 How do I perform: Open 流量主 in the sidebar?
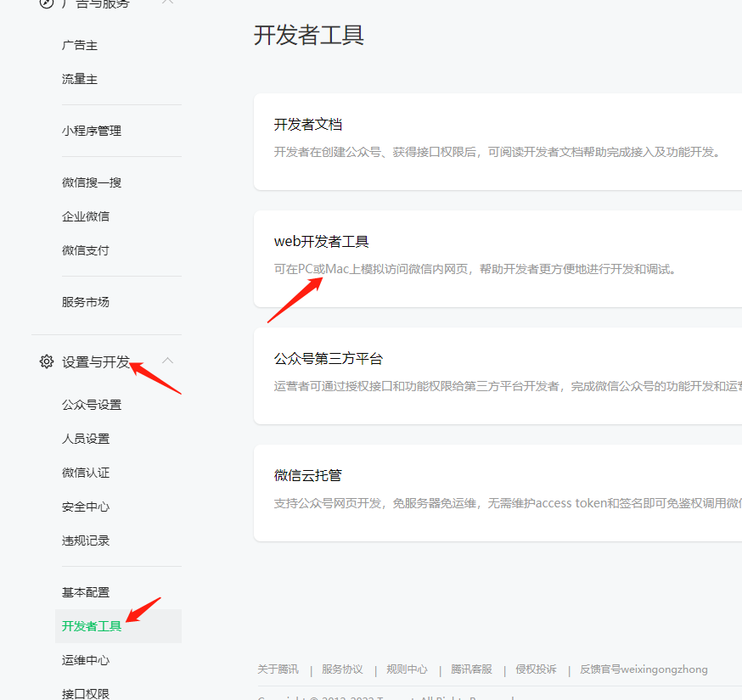click(80, 79)
